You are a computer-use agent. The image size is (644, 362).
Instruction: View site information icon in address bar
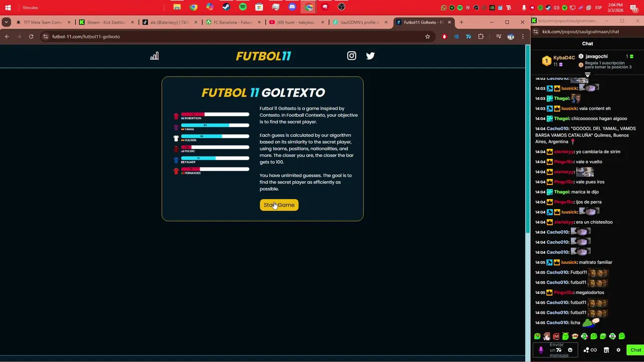45,36
